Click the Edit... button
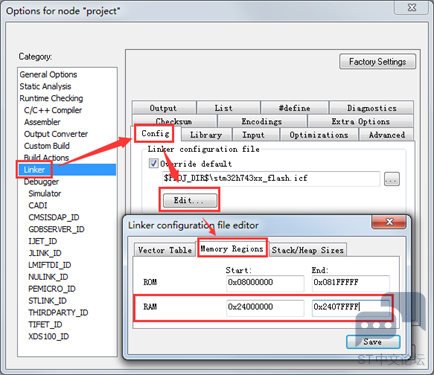Screen dimensions: 434x375 point(190,200)
